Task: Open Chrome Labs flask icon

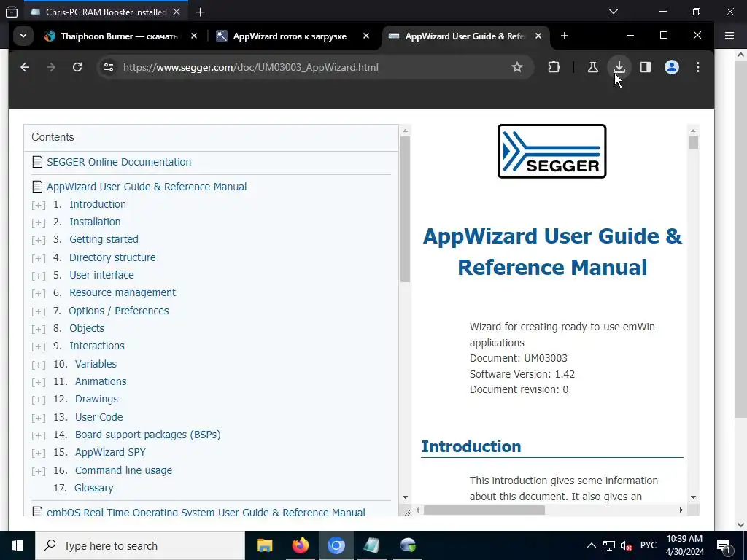Action: [592, 67]
